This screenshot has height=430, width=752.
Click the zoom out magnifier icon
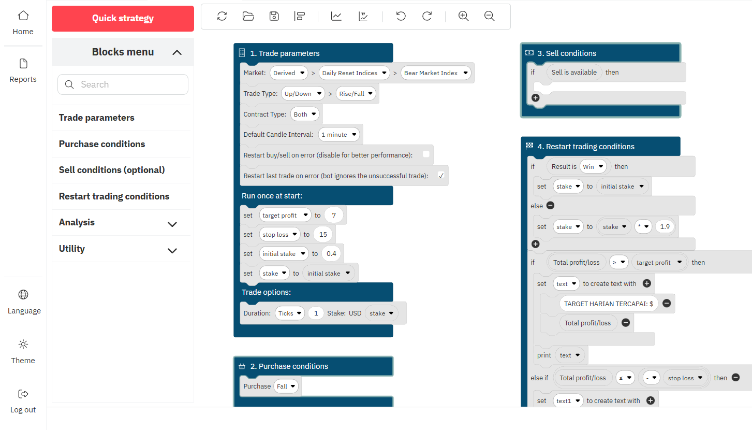point(489,16)
